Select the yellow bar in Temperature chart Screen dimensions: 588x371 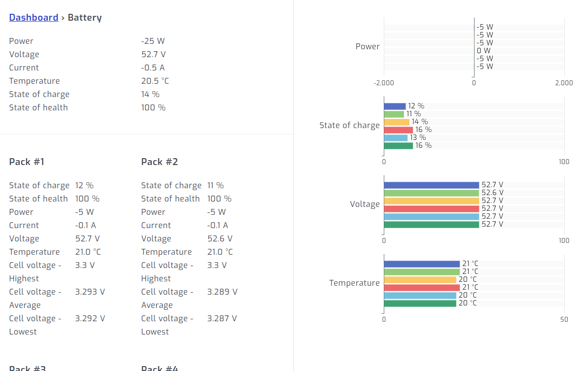[x=420, y=280]
